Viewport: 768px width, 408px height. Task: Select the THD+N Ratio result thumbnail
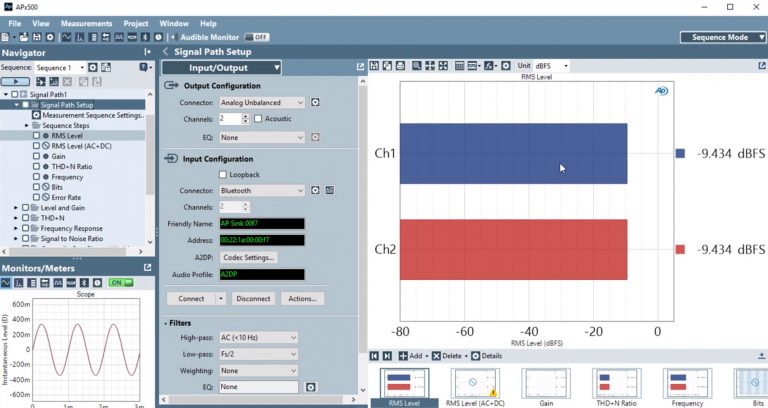pos(616,385)
